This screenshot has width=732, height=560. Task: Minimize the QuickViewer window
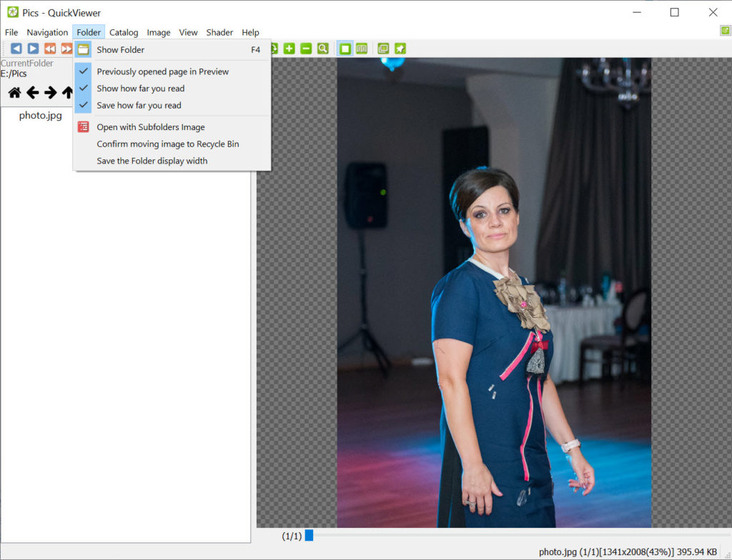click(637, 12)
